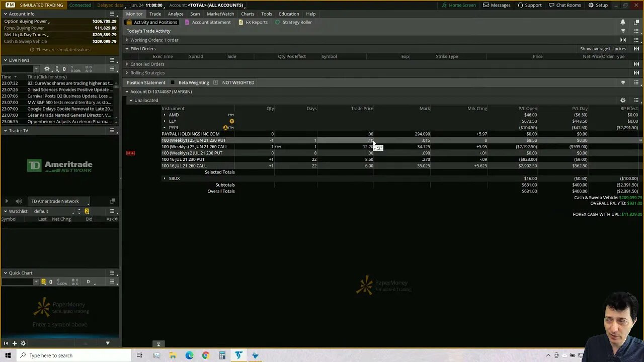Open Account Statement sub-tab
Image resolution: width=644 pixels, height=362 pixels.
(208, 22)
